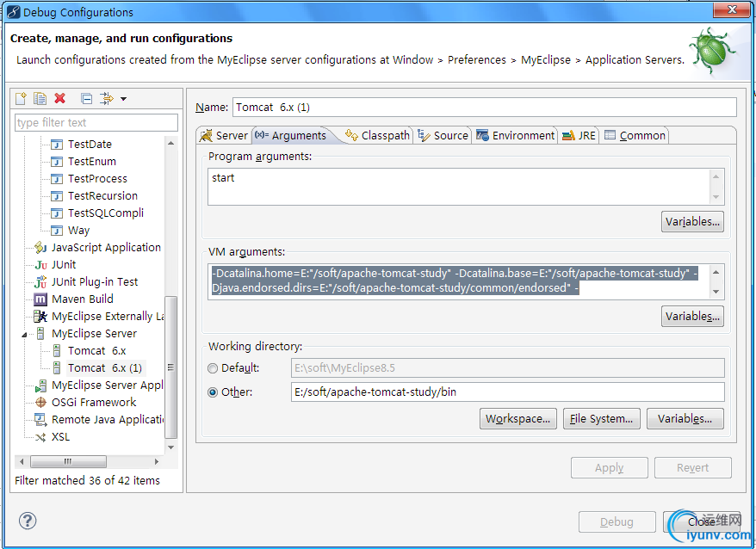Select the TestEnum Java configuration

click(x=91, y=162)
